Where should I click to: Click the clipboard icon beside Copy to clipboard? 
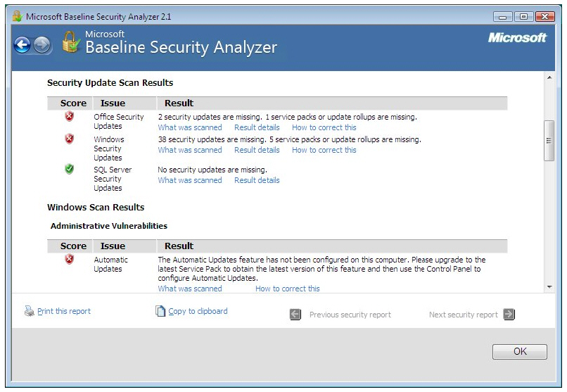point(160,311)
